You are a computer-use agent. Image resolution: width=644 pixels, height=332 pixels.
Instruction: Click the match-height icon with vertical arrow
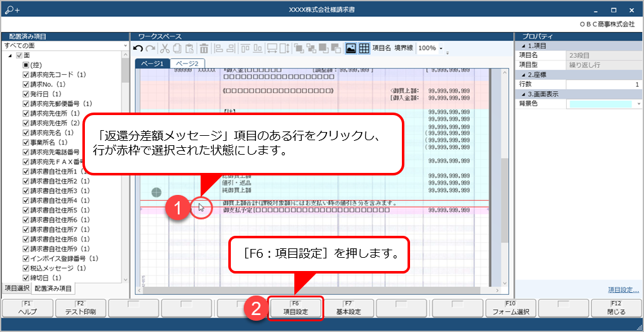coord(284,48)
